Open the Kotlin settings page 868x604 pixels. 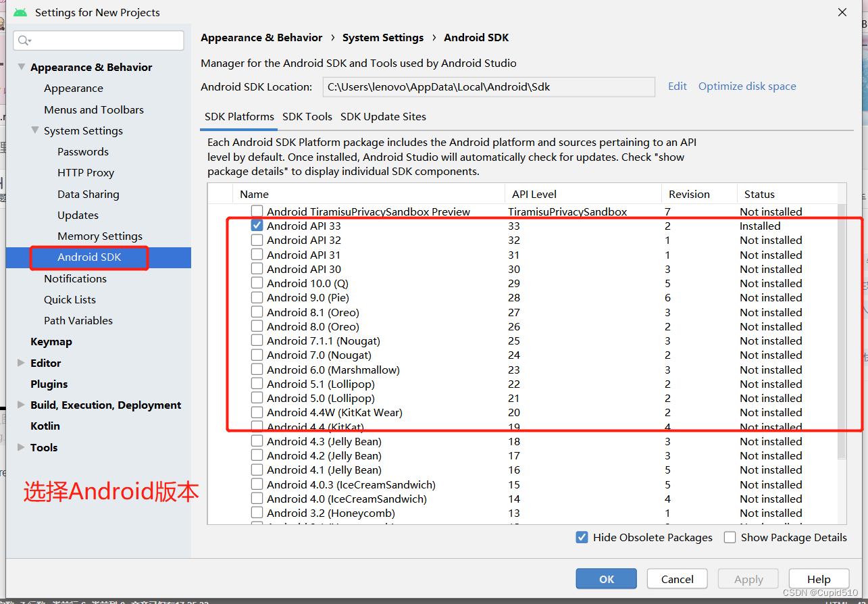pos(45,426)
